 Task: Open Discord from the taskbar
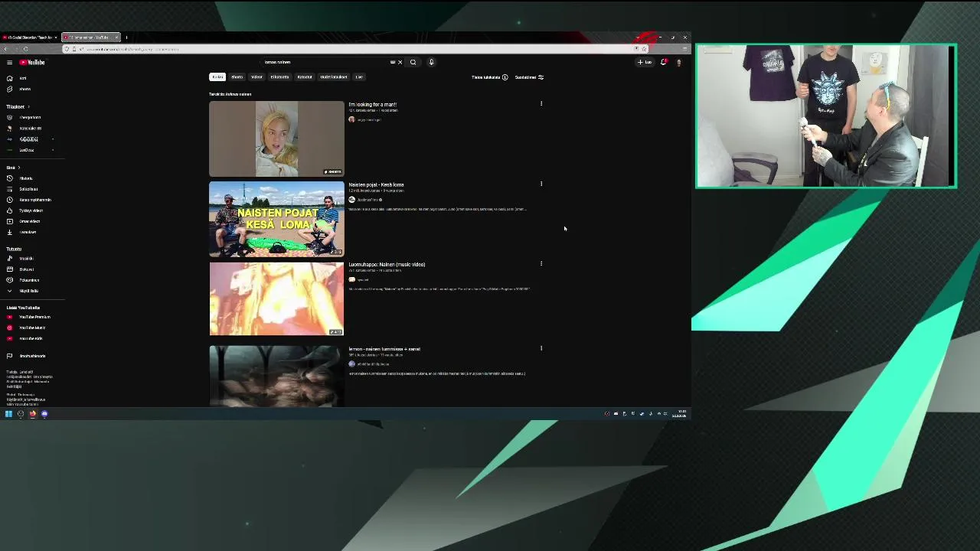click(44, 414)
